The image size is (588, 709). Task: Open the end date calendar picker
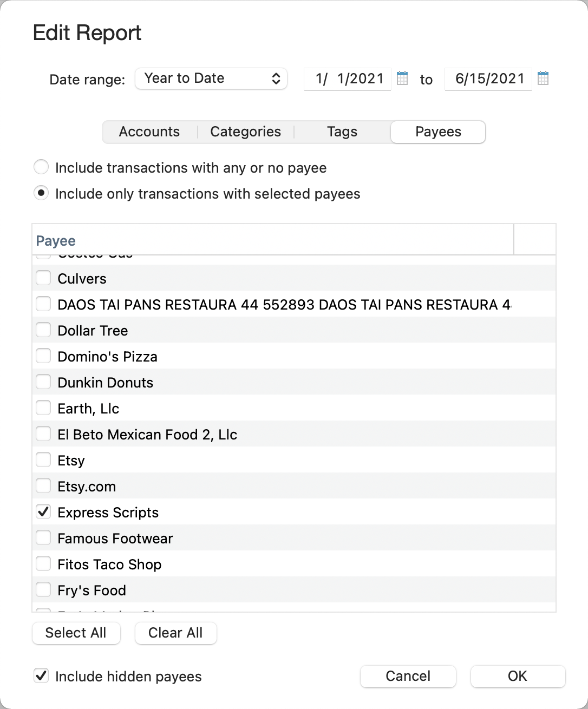543,78
